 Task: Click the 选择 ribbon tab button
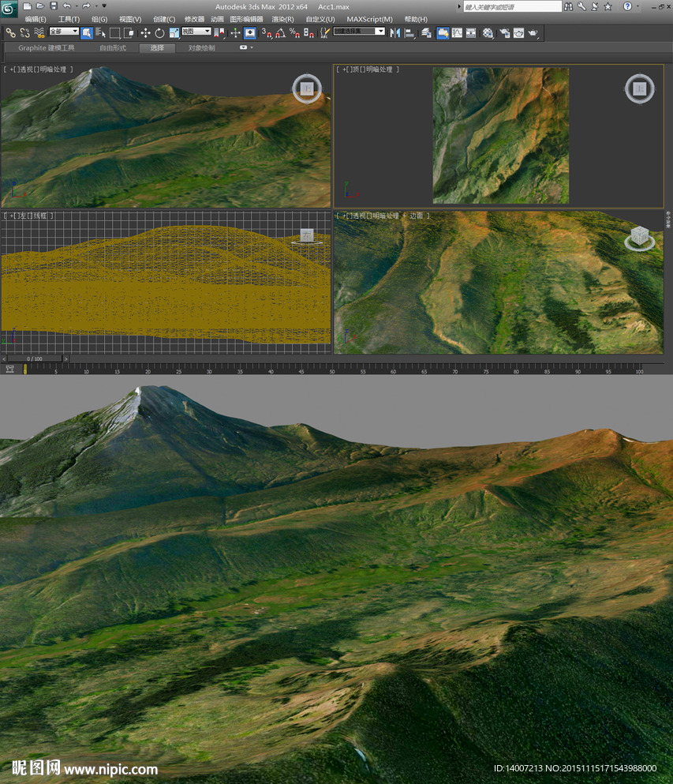(157, 49)
